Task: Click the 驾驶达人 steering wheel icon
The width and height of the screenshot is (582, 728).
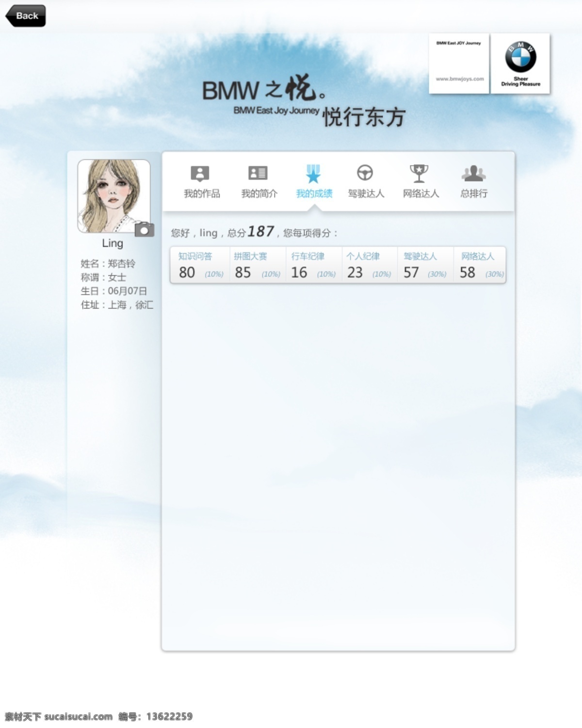Action: [x=365, y=173]
